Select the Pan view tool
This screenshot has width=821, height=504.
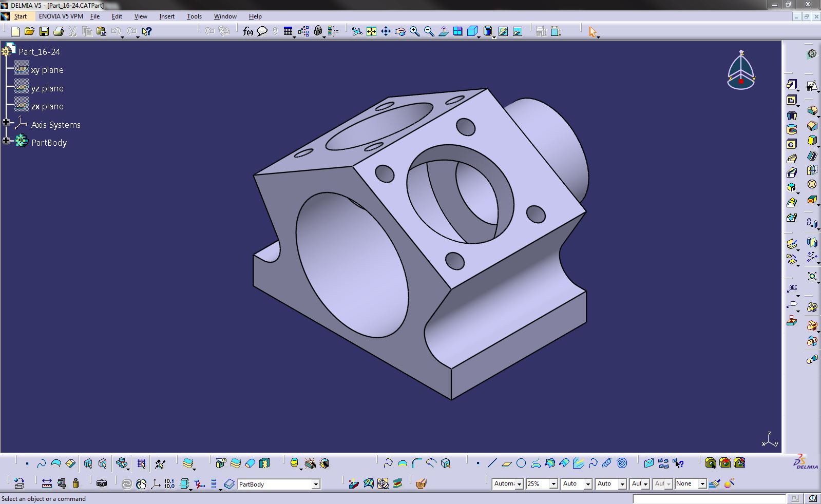[386, 31]
